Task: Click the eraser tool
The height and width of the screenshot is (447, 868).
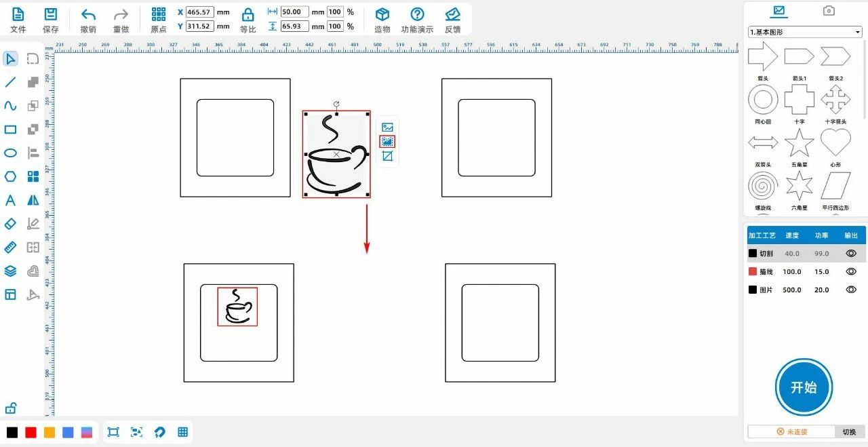Action: point(10,224)
